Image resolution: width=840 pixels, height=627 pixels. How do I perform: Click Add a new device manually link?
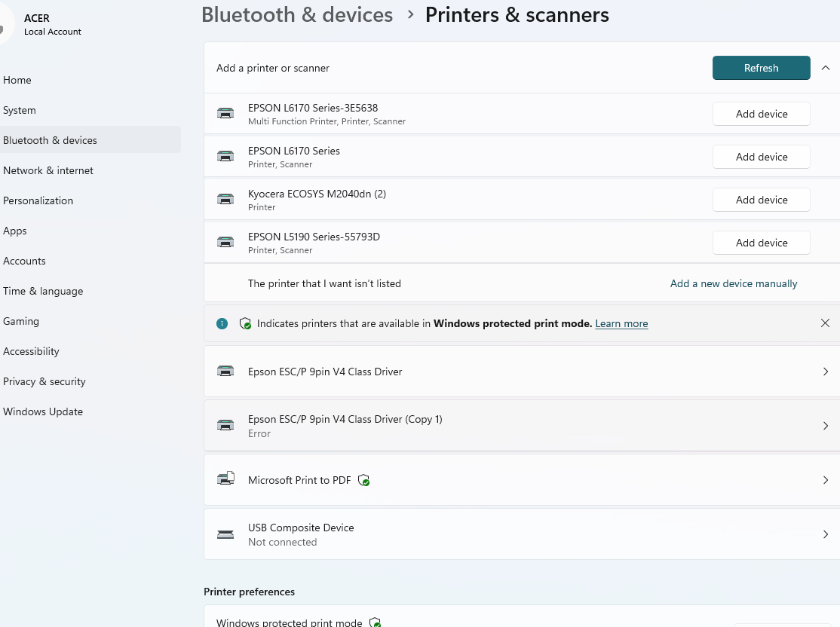[734, 283]
